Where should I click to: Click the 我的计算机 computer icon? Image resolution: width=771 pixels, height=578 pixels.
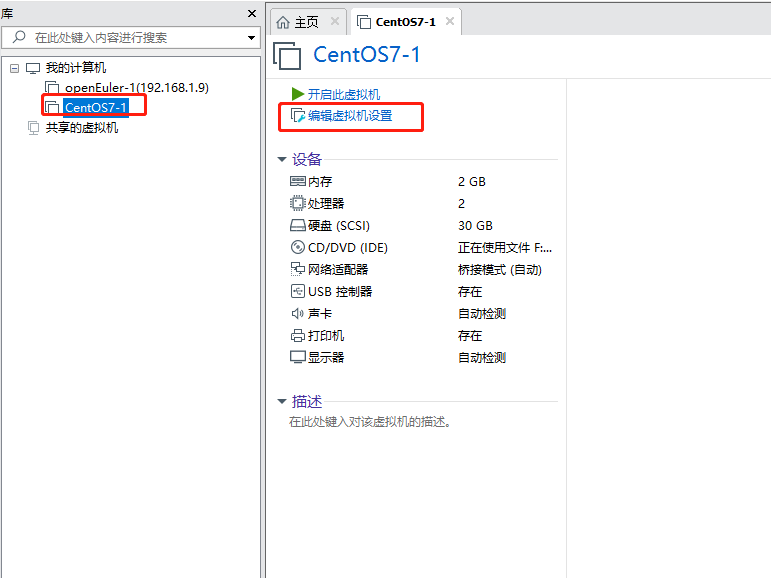click(32, 68)
